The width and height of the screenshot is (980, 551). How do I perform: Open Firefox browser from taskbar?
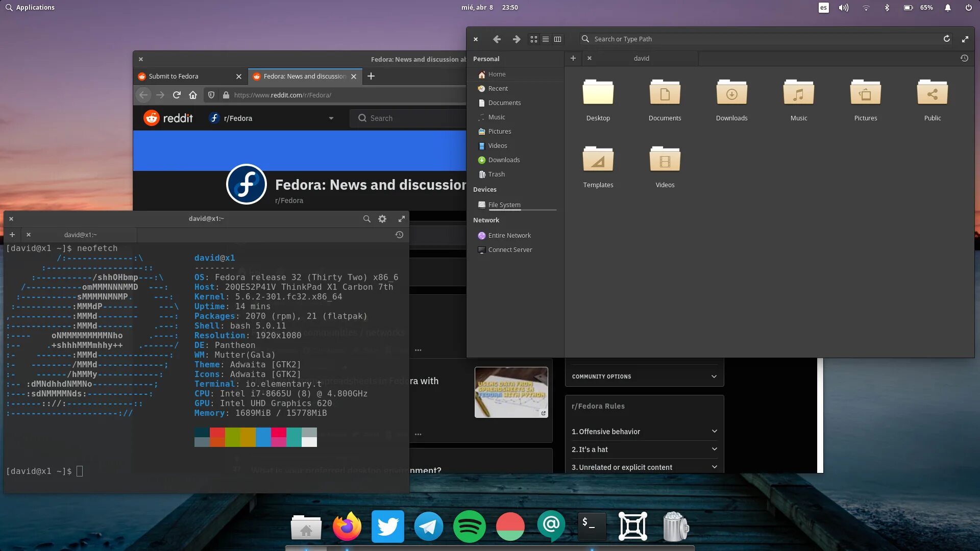click(x=347, y=526)
